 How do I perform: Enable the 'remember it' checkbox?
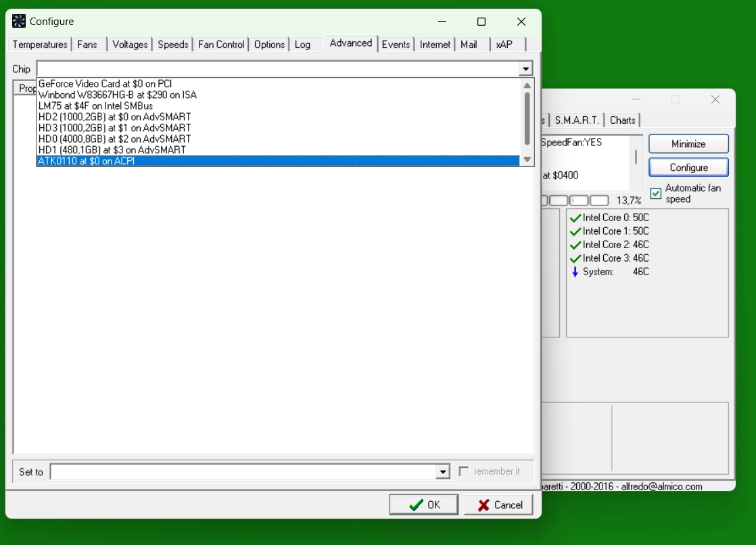(464, 471)
